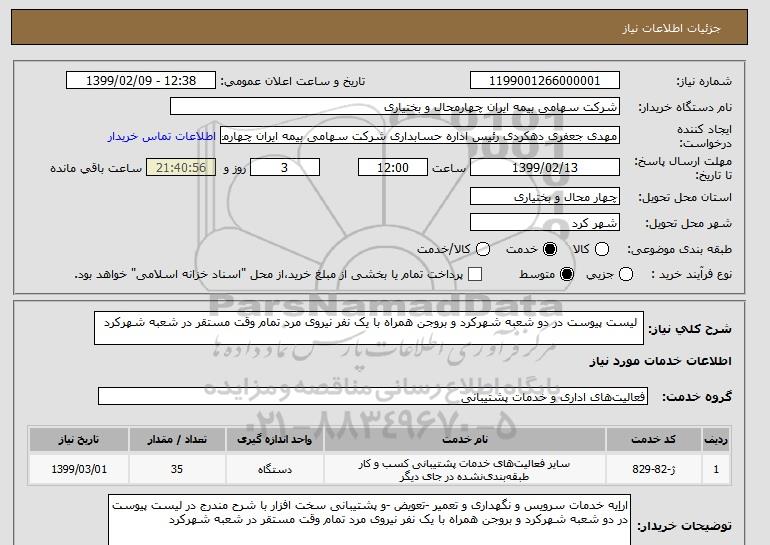770x545 pixels.
Task: Click the remaining days field showing 3
Action: point(285,167)
